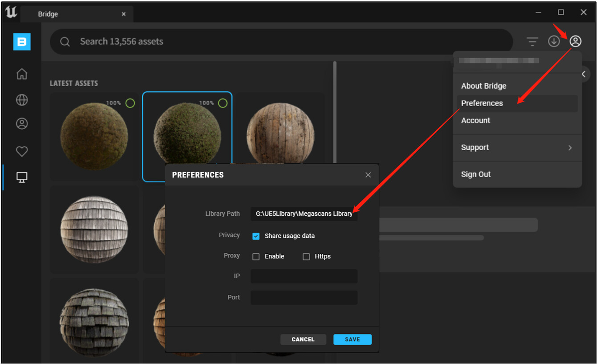The height and width of the screenshot is (364, 597).
Task: Select the dark slate tiles sphere thumbnail
Action: [x=94, y=322]
